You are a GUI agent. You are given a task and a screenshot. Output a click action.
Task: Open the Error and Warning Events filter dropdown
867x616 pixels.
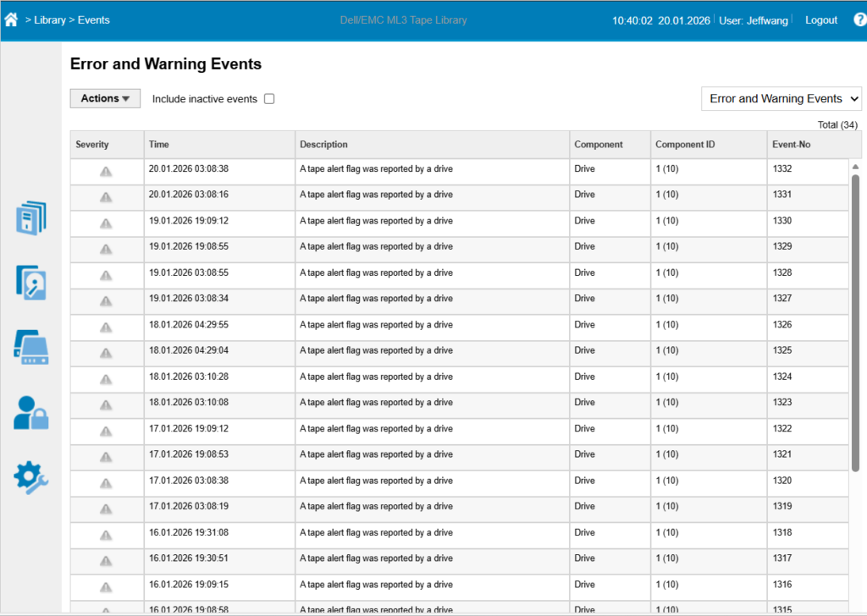point(781,99)
